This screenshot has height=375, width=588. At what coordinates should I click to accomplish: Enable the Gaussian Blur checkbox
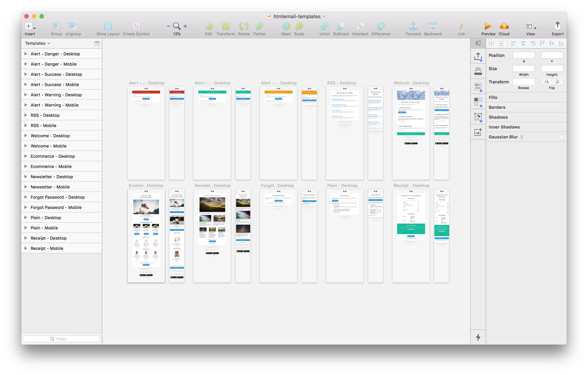click(x=561, y=137)
